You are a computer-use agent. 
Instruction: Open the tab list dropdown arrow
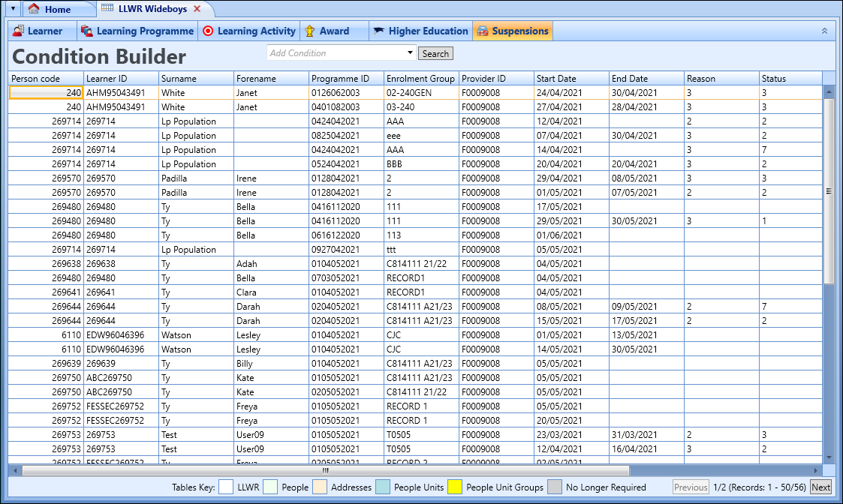(13, 9)
